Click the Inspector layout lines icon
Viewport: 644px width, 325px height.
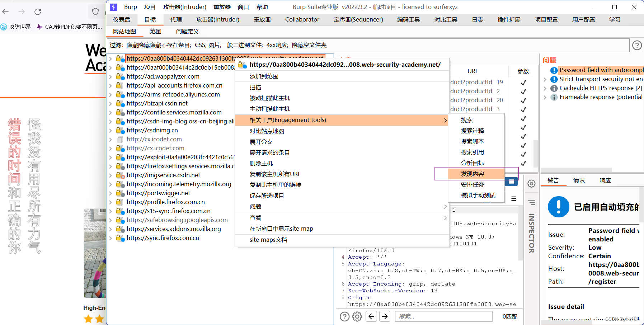pos(531,203)
